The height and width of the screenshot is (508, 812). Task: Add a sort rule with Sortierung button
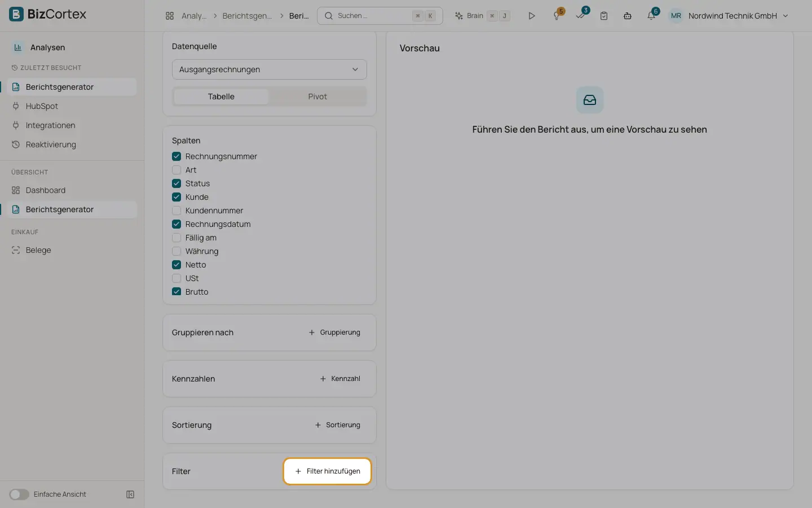pyautogui.click(x=337, y=425)
